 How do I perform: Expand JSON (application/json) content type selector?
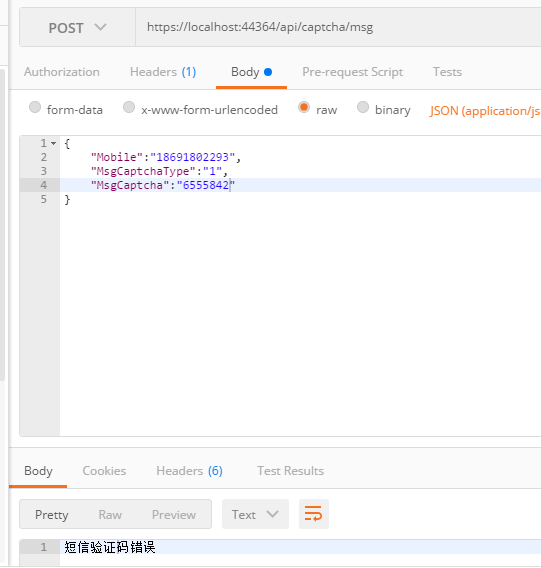point(485,110)
